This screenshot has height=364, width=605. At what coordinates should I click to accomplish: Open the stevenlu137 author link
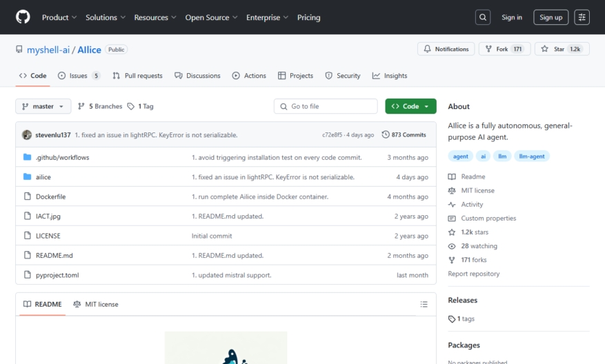coord(53,135)
